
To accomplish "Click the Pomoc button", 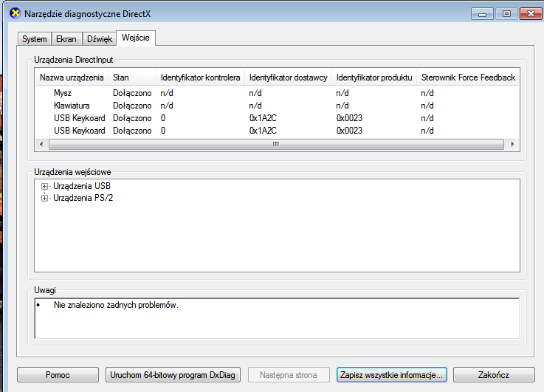I will (58, 375).
